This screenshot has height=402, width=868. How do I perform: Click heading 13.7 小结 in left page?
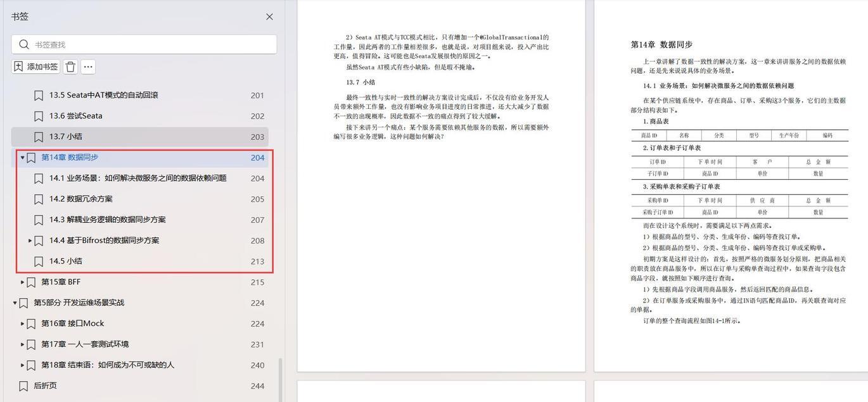pyautogui.click(x=361, y=82)
